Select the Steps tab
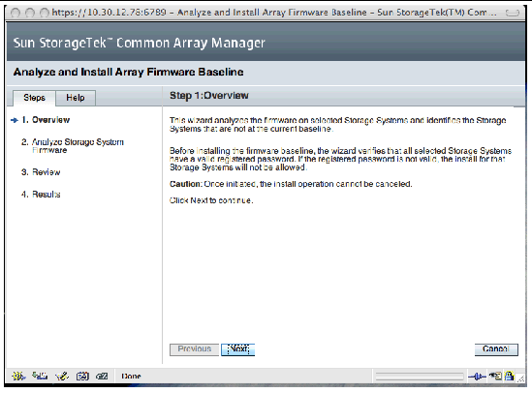 34,98
